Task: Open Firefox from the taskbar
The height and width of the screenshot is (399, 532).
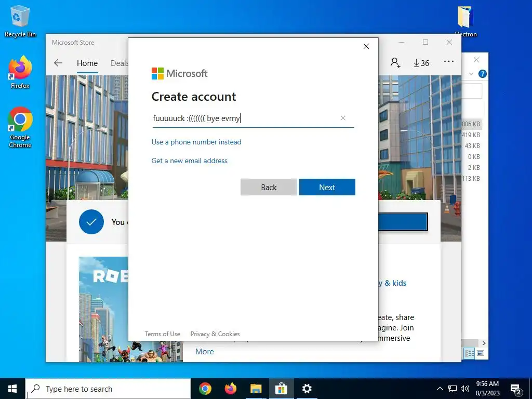Action: [230, 389]
